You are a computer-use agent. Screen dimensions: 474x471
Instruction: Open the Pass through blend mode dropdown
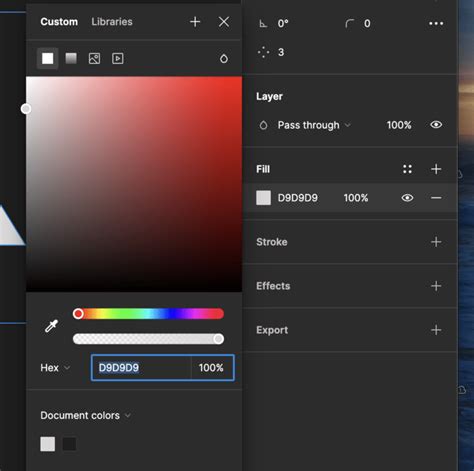click(x=314, y=125)
